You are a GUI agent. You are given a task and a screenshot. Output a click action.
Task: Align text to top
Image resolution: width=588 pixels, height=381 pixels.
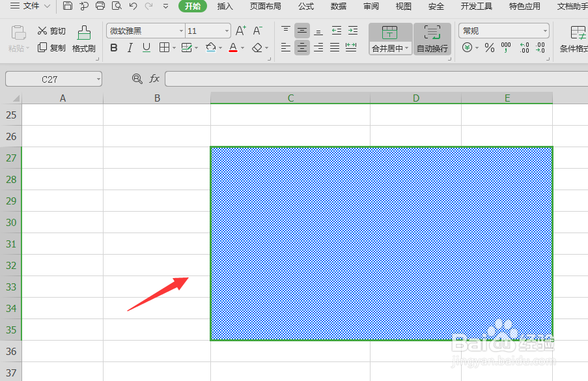point(286,31)
